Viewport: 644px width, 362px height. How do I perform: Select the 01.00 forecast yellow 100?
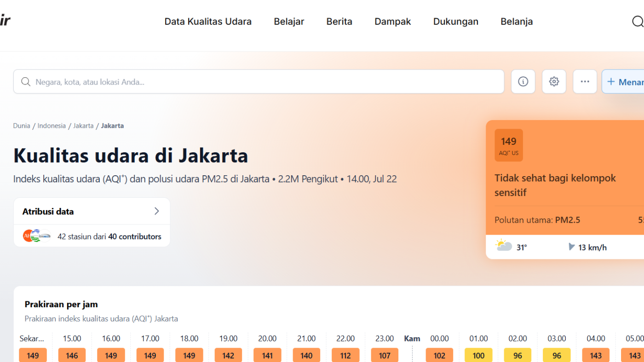(x=478, y=356)
